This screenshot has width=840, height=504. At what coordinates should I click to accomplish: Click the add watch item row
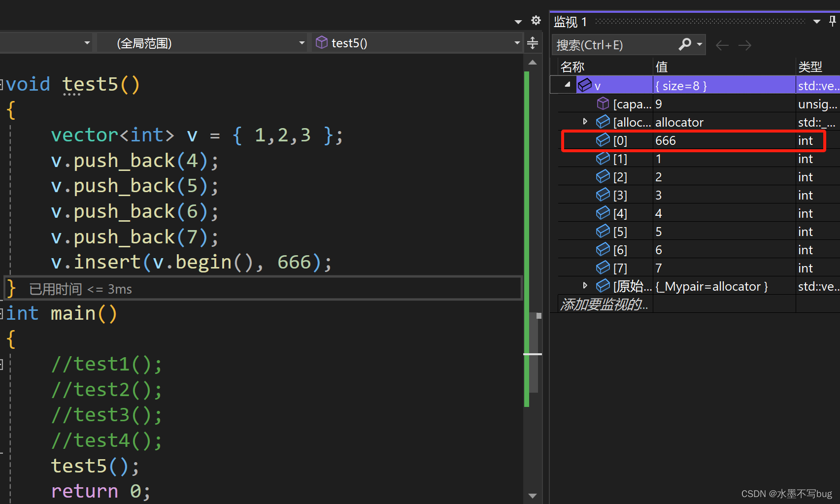click(x=605, y=304)
